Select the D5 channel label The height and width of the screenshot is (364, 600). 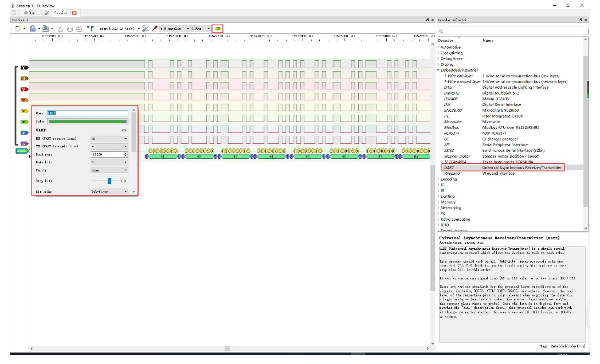coord(24,122)
